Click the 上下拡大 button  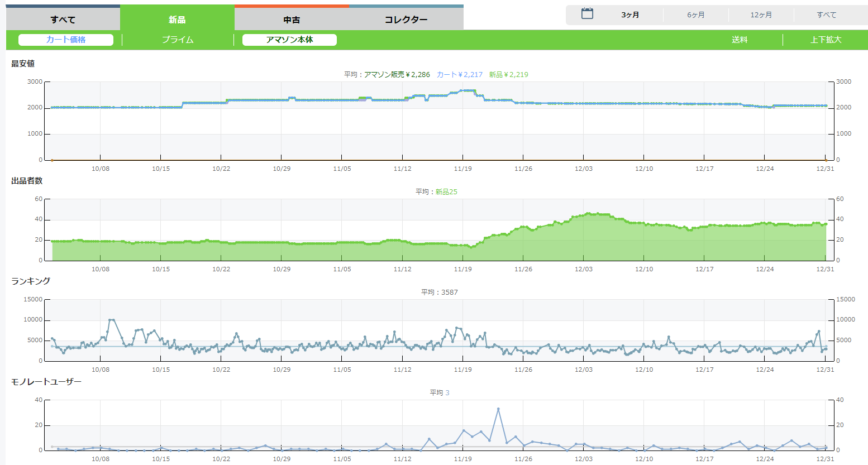pos(826,40)
